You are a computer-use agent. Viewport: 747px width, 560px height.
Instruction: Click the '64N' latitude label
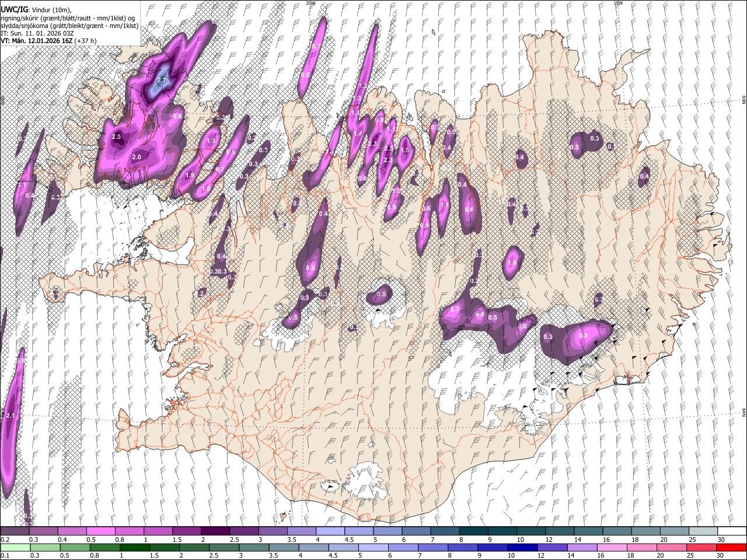pyautogui.click(x=744, y=412)
